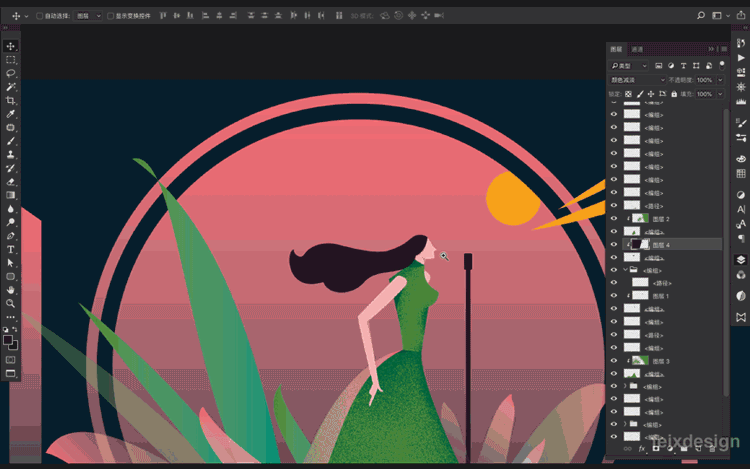Viewport: 750px width, 469px height.
Task: Select the Pen tool
Action: pyautogui.click(x=11, y=236)
